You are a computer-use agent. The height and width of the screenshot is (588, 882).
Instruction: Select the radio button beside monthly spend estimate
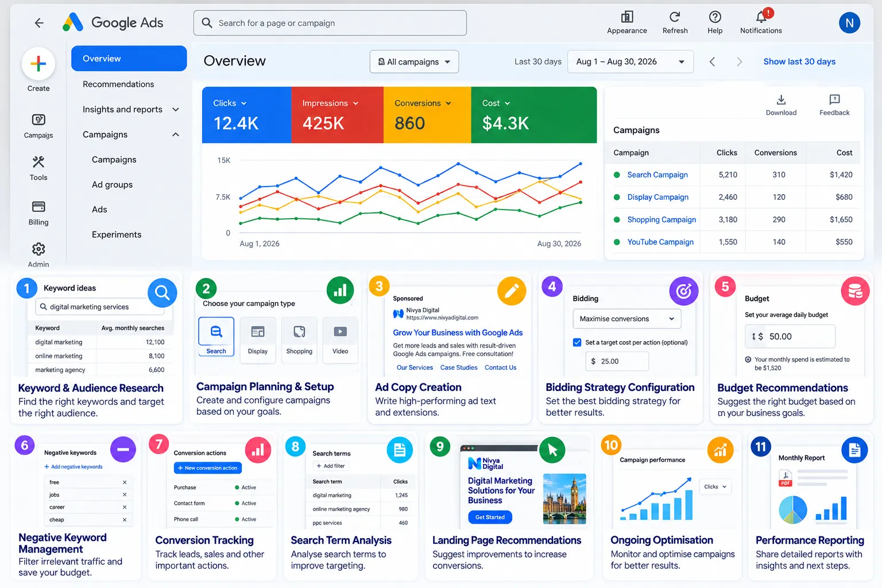tap(748, 359)
